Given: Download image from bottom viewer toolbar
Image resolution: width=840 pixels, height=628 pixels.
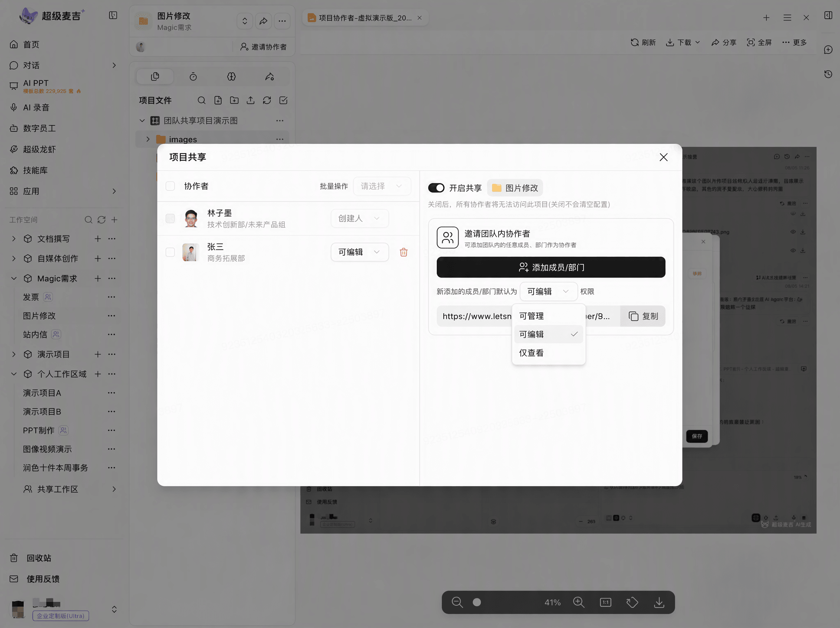Looking at the screenshot, I should coord(659,602).
